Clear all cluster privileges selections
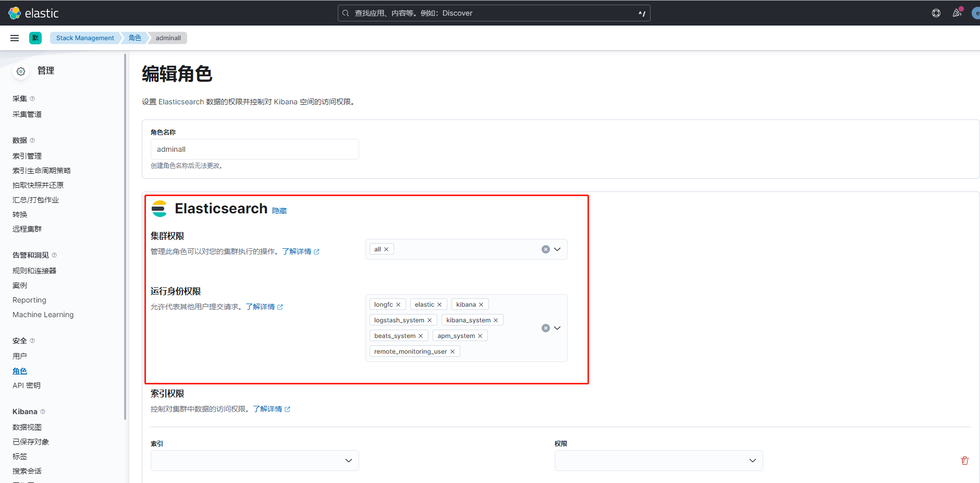 pos(546,249)
